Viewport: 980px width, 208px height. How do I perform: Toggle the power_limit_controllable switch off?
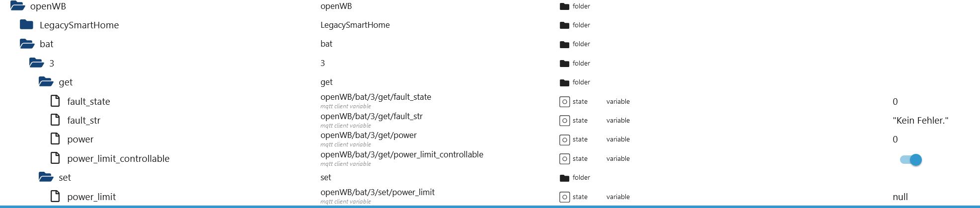pyautogui.click(x=911, y=160)
